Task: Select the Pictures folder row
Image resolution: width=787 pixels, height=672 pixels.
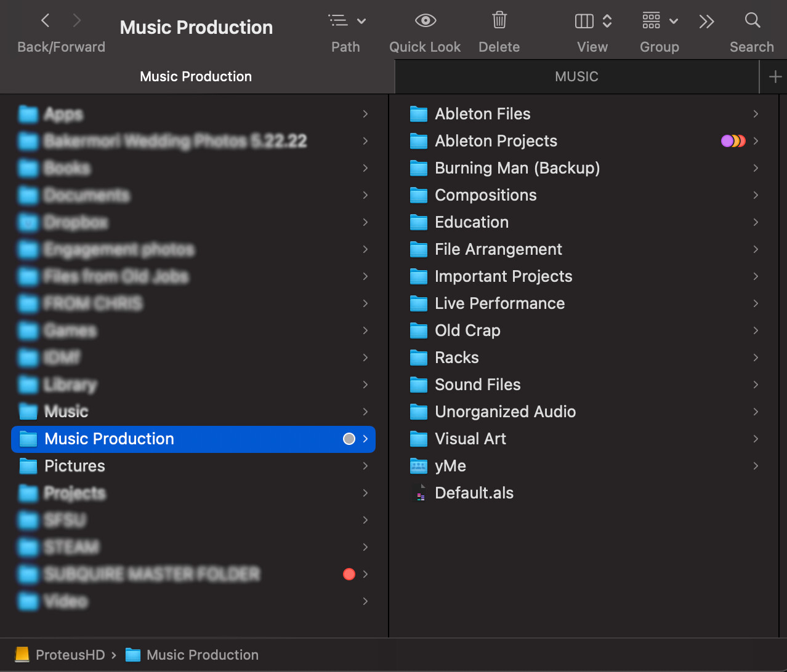Action: click(x=193, y=466)
